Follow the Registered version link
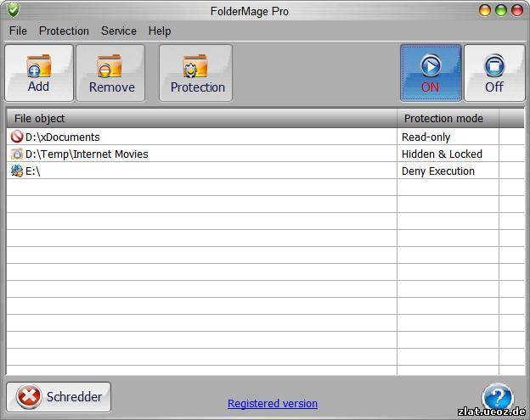The height and width of the screenshot is (420, 530). coord(273,403)
